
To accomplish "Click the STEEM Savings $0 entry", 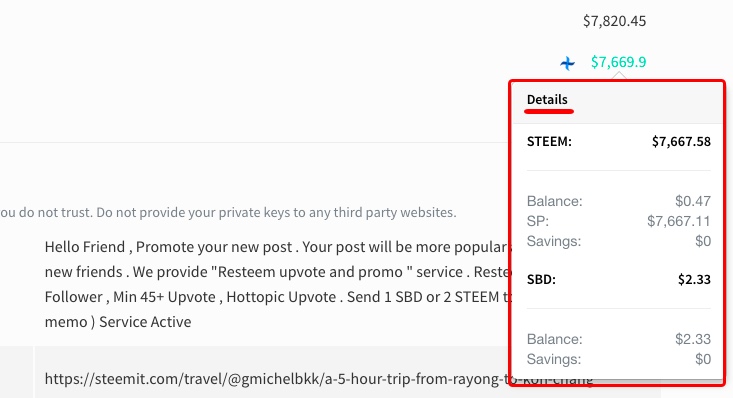I will tap(618, 241).
